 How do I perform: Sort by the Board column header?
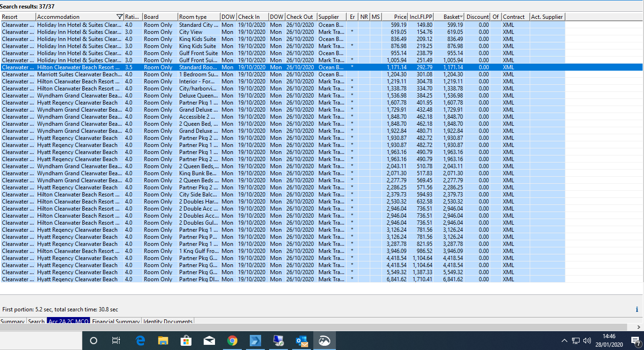pos(160,17)
